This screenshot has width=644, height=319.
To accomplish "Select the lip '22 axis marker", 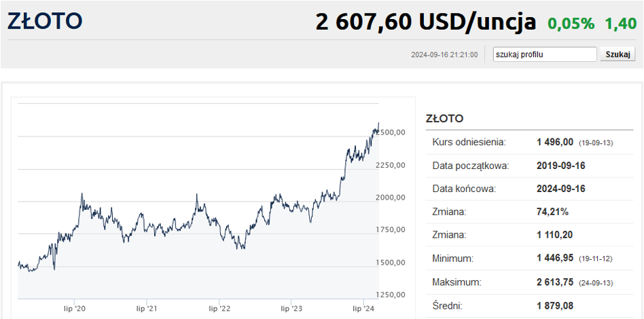I will click(x=219, y=309).
